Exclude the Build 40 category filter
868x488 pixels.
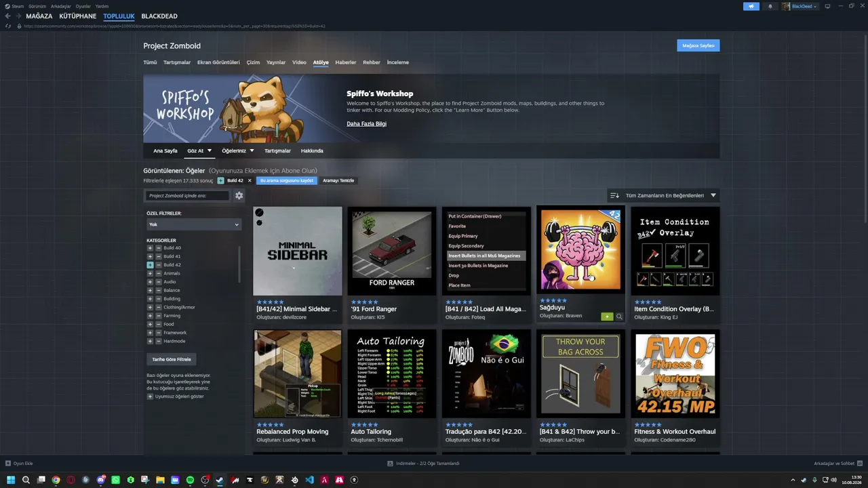pyautogui.click(x=159, y=248)
